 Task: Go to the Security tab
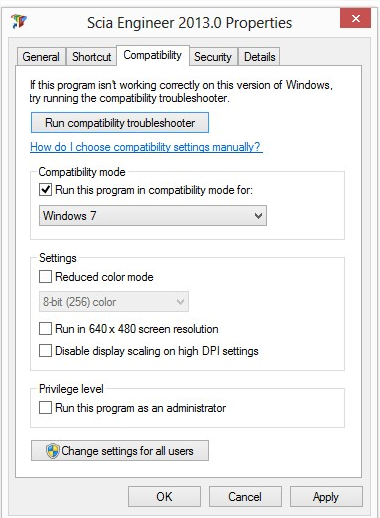213,57
